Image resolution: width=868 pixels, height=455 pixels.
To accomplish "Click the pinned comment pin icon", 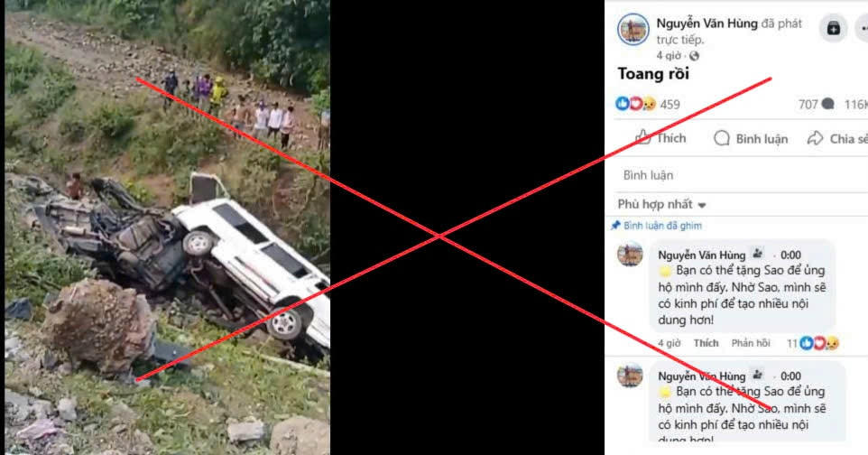I will (615, 225).
